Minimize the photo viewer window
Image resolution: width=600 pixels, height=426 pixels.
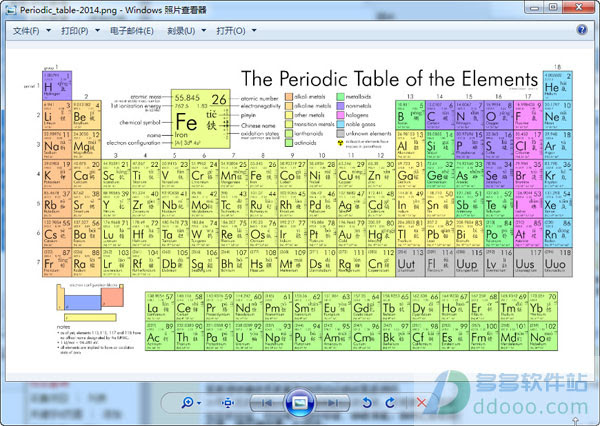pos(535,7)
